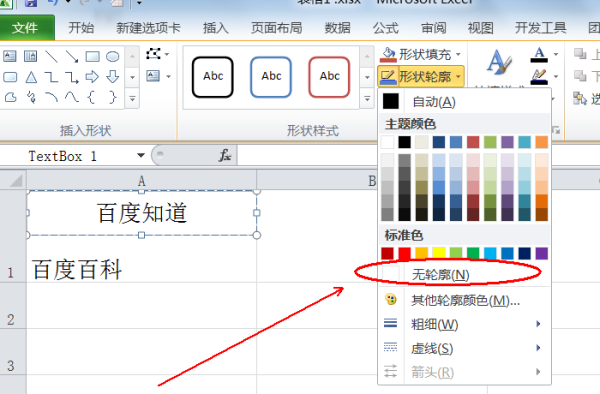Select the rounded rectangle shape
The height and width of the screenshot is (394, 600).
[x=10, y=77]
